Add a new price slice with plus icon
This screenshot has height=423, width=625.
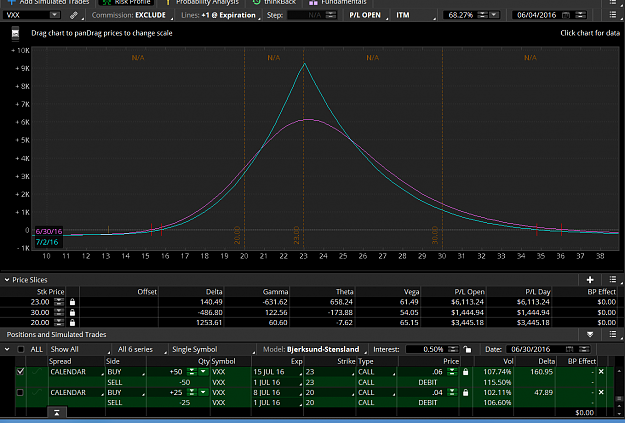point(590,280)
